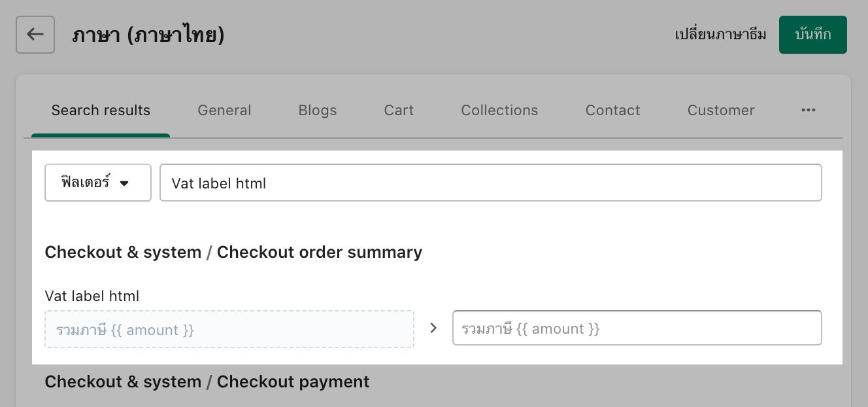Screen dimensions: 868x407
Task: Open the Blogs translations tab
Action: [318, 110]
